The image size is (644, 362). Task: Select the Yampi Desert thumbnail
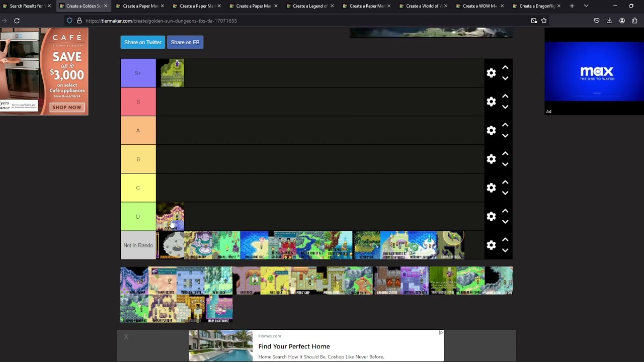coord(163,281)
